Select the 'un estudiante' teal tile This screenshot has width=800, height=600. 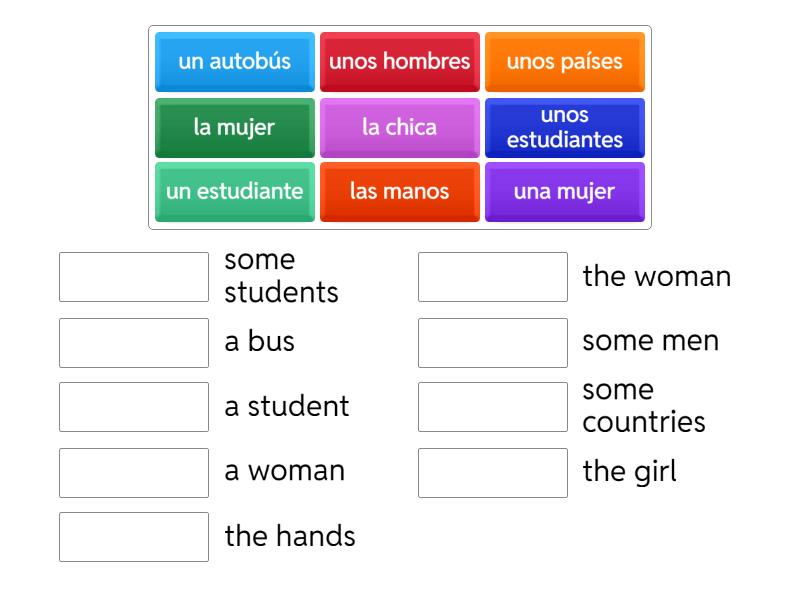point(235,191)
